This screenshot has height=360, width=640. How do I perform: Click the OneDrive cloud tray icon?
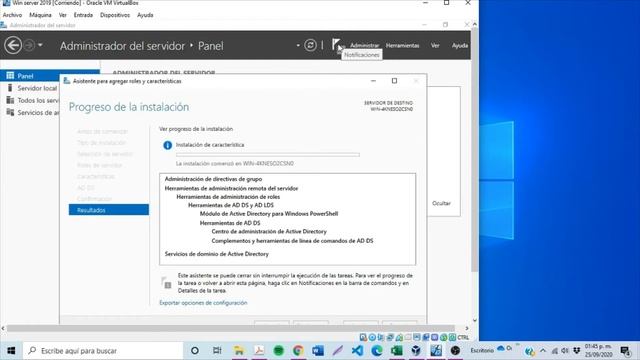(x=500, y=349)
